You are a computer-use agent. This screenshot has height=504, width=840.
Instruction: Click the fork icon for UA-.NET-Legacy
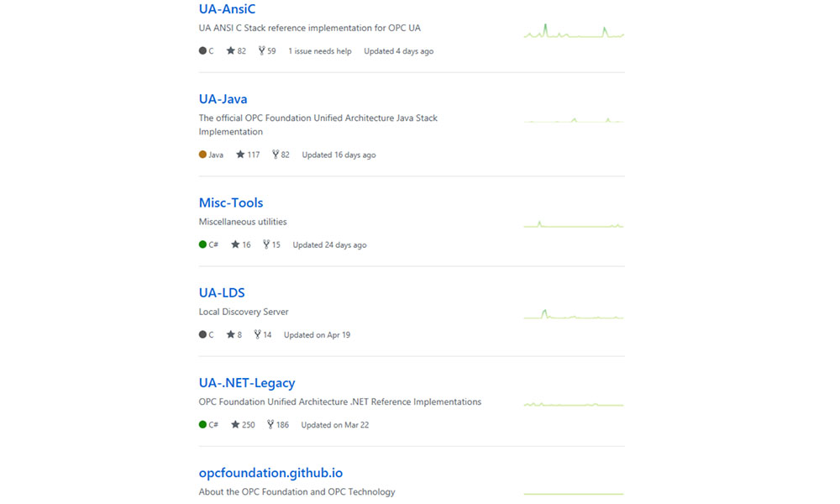coord(270,425)
